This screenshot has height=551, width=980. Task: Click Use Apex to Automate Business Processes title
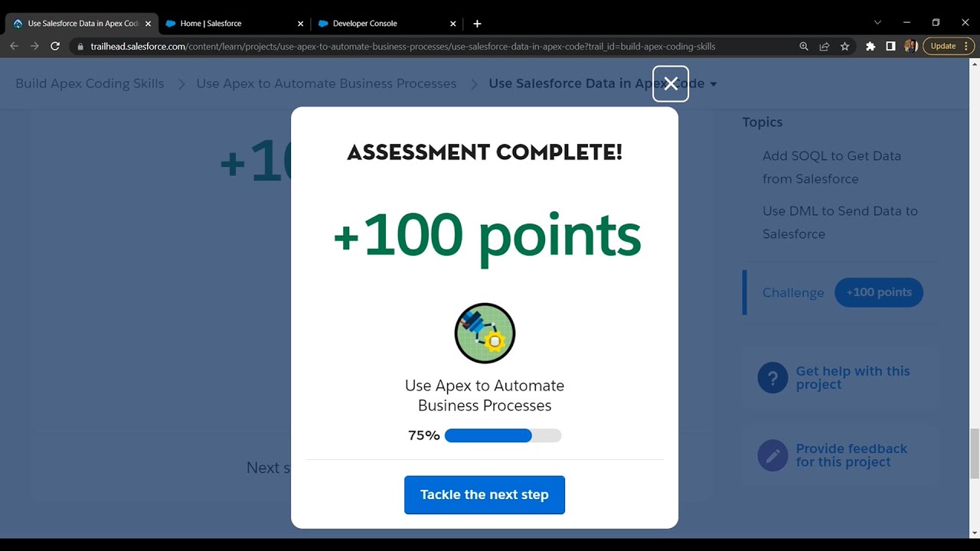pyautogui.click(x=485, y=396)
